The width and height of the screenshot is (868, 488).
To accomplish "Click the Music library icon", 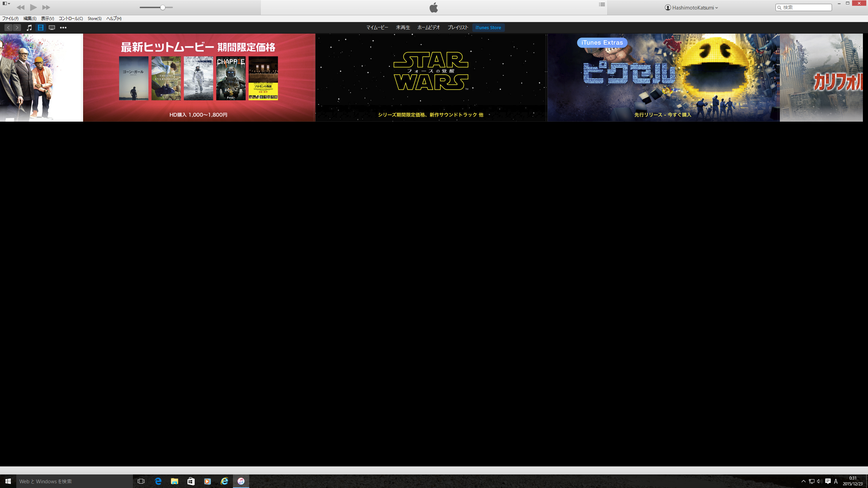I will (29, 28).
